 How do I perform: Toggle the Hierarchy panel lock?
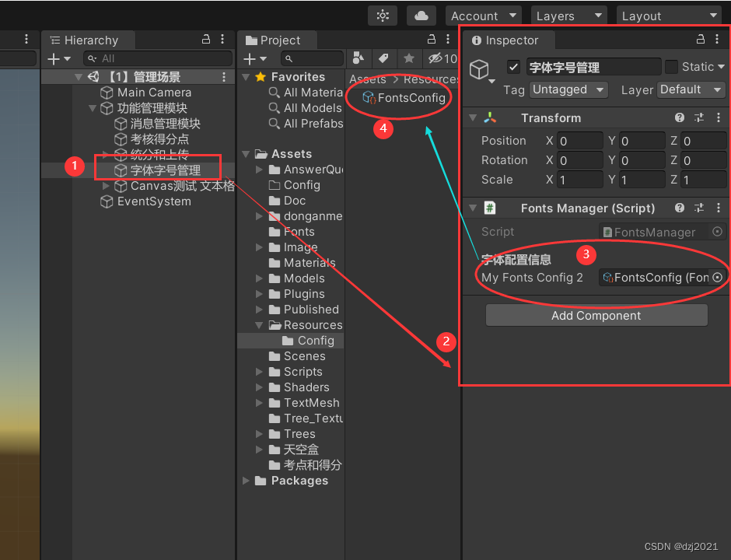click(x=205, y=39)
